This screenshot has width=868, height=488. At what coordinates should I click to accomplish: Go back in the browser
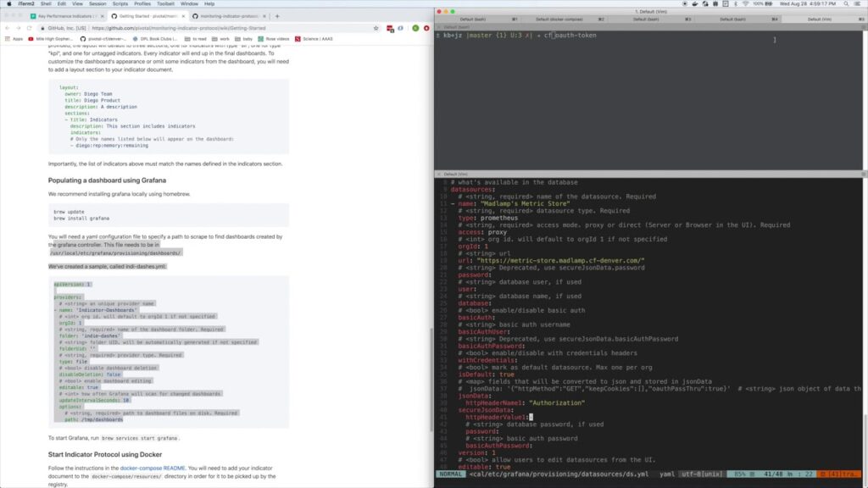(7, 28)
